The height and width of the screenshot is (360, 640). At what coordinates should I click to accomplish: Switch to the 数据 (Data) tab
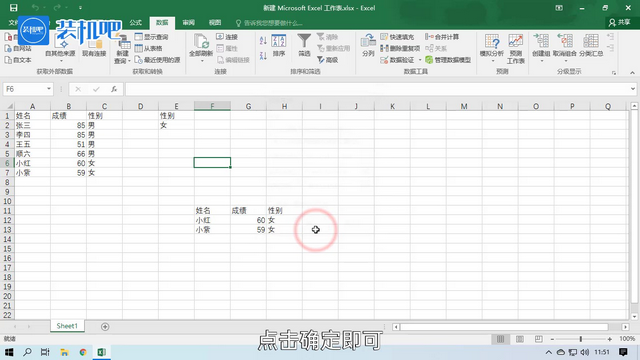[162, 22]
